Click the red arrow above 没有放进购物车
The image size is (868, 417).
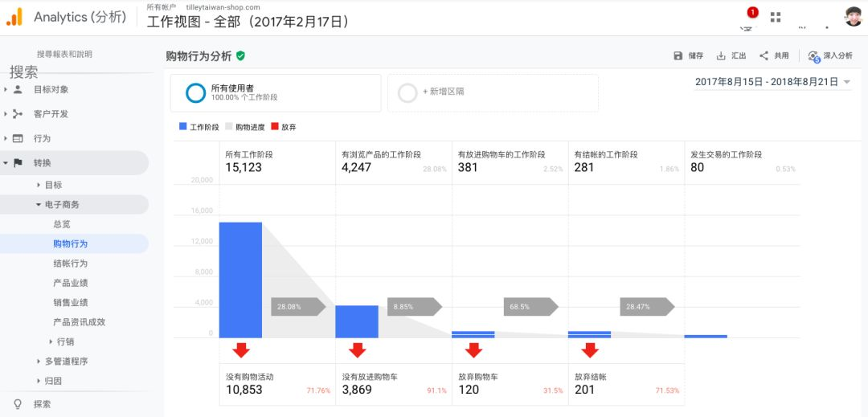click(357, 350)
